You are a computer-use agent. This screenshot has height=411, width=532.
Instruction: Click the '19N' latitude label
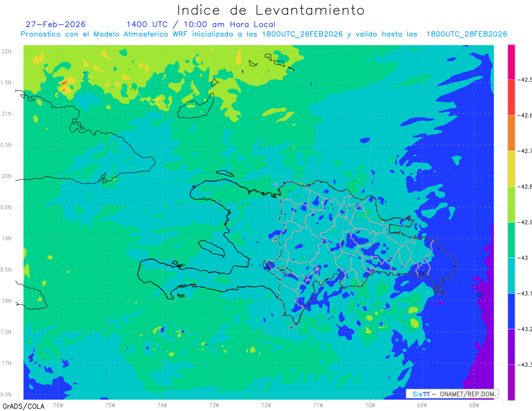[x=7, y=239]
